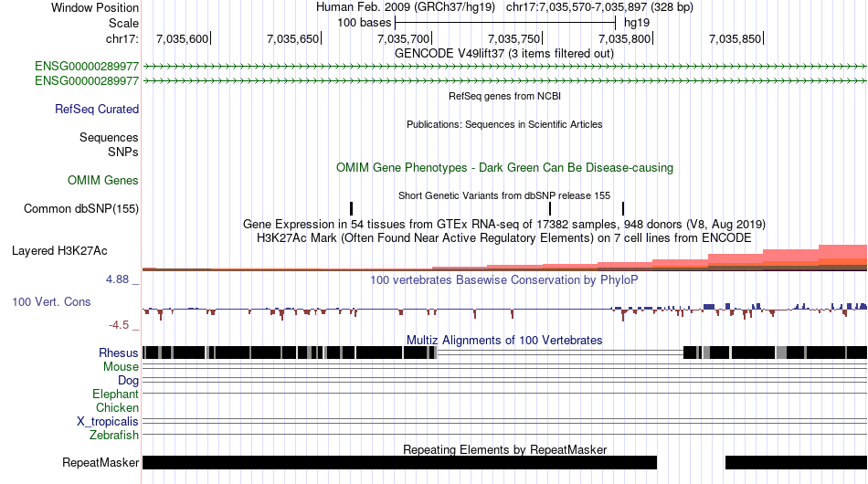Click the long left RepeatMasker block

[x=399, y=462]
